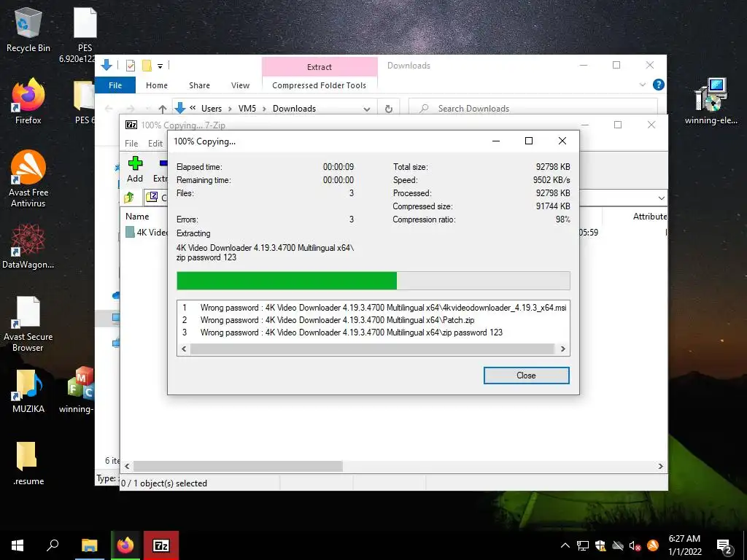
Task: Click the up-folder icon in 7-Zip
Action: pyautogui.click(x=129, y=197)
